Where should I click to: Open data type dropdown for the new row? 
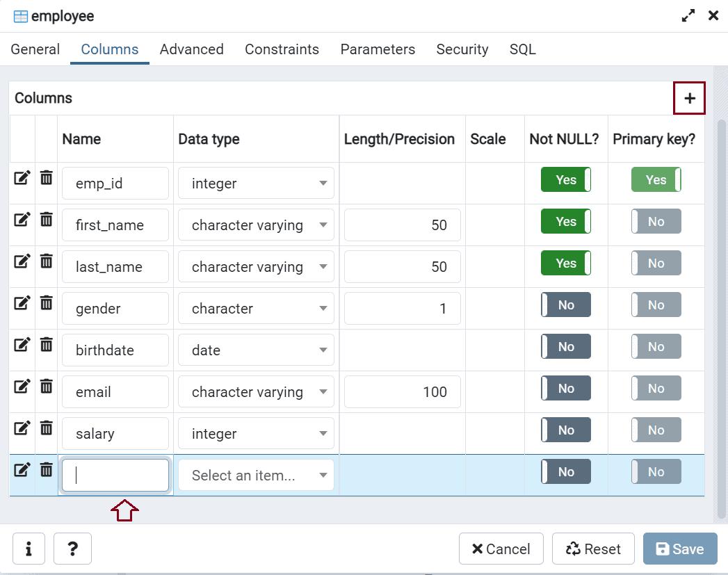[256, 476]
